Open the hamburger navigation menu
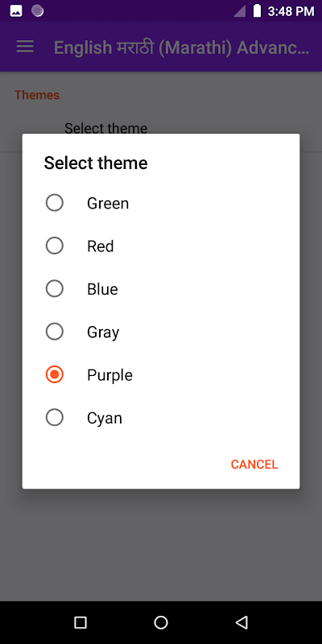 pos(25,47)
